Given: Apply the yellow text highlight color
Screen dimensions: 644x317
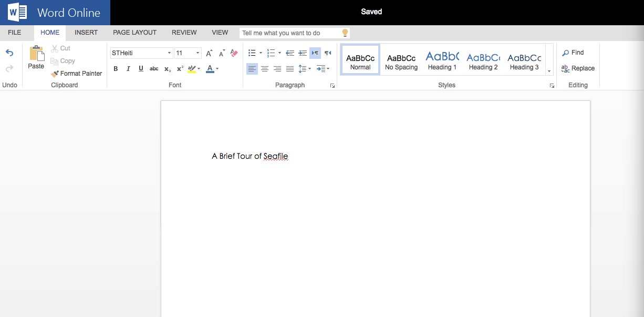Looking at the screenshot, I should 191,69.
